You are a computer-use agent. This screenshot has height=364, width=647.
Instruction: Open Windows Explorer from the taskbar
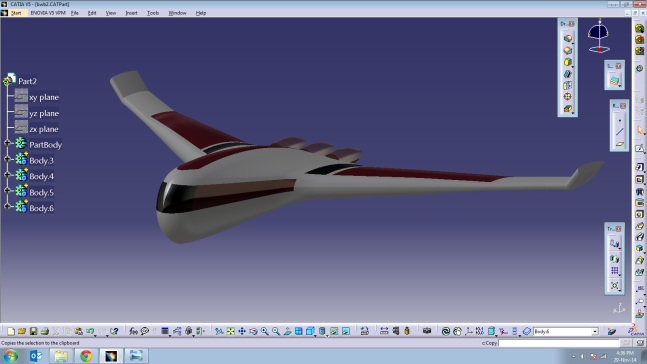coord(61,355)
